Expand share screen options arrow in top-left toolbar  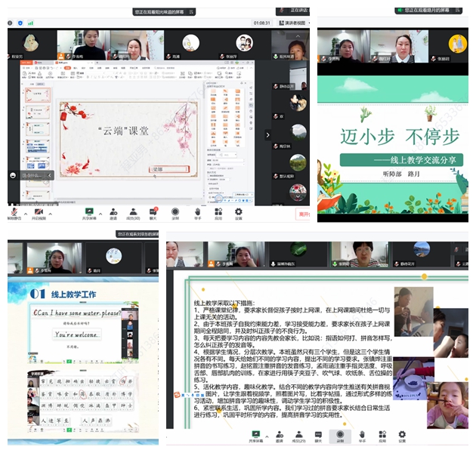point(99,211)
